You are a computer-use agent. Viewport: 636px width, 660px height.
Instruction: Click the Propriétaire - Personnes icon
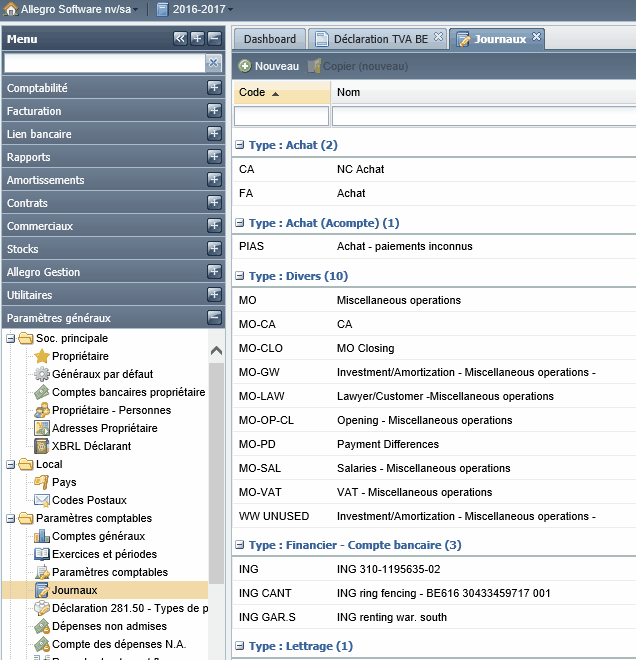[x=42, y=410]
